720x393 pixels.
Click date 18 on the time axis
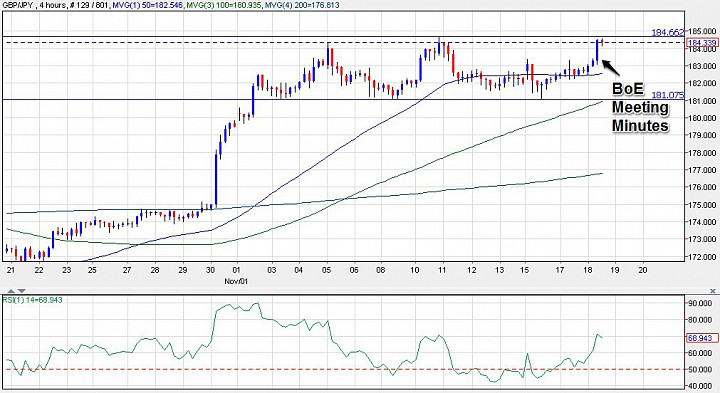[x=588, y=270]
